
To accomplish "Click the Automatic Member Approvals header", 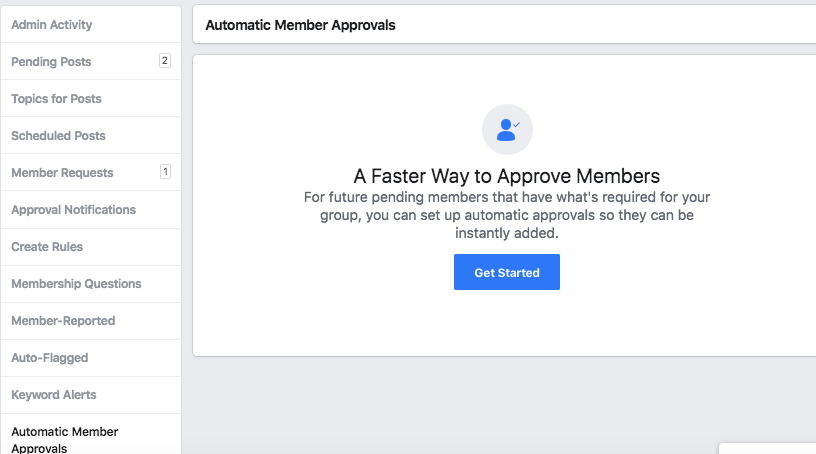I will point(300,25).
